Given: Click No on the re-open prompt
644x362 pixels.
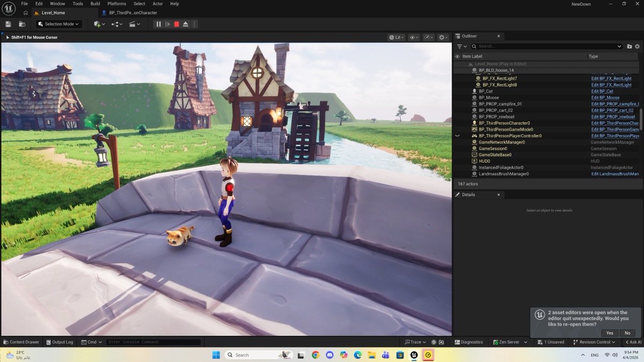Looking at the screenshot, I should point(627,333).
